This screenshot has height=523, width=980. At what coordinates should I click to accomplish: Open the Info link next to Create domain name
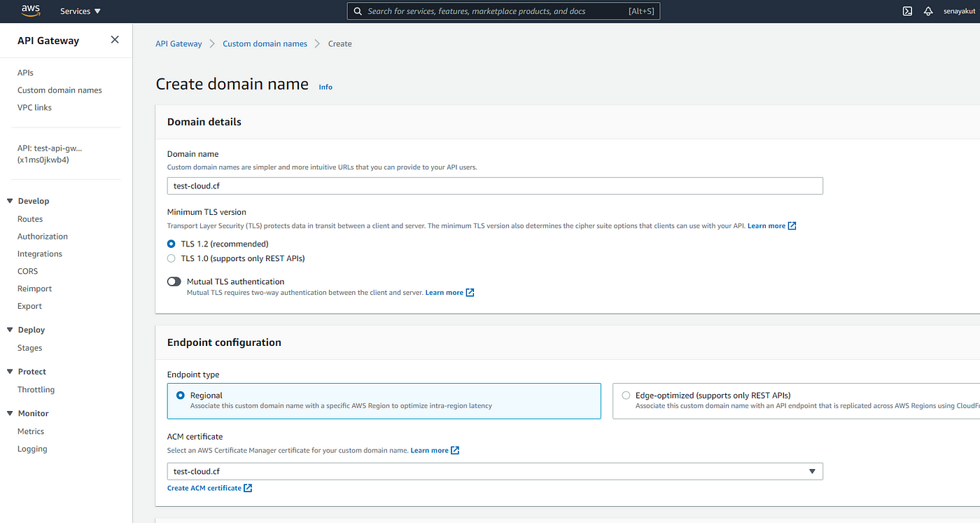click(325, 86)
